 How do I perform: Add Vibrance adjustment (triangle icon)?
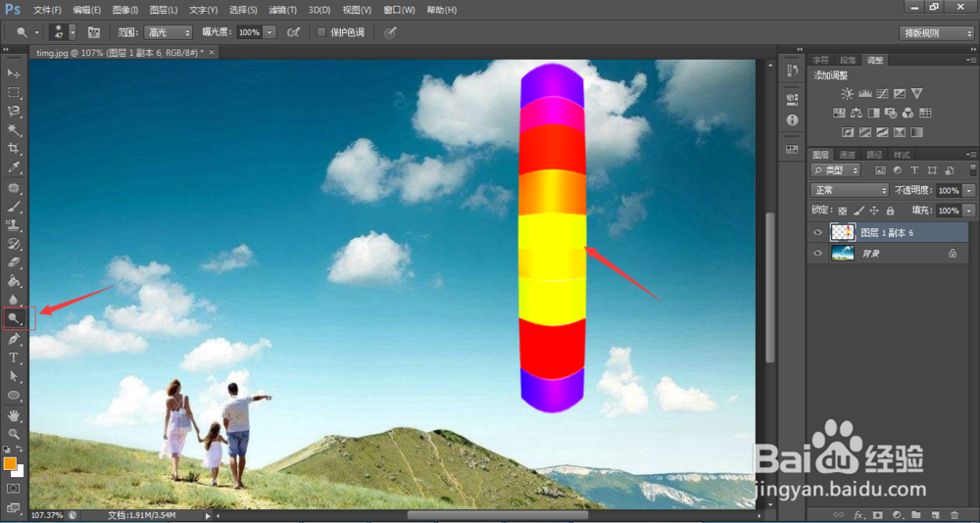point(917,94)
